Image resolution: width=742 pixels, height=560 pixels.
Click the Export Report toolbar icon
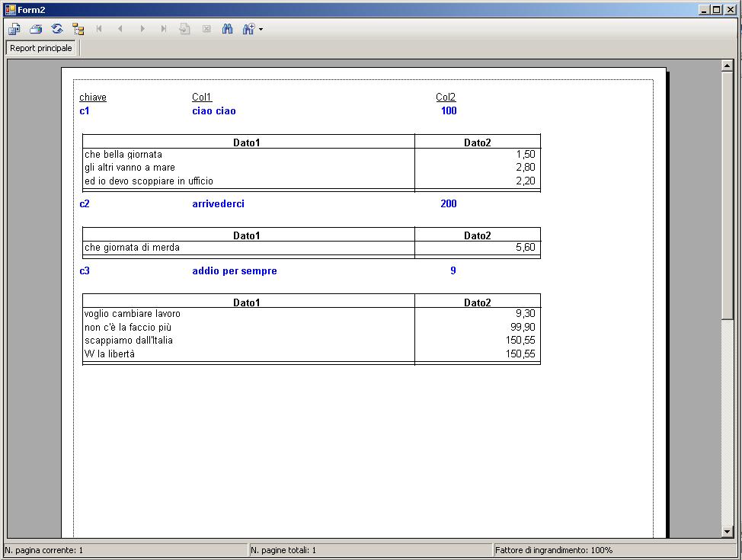click(14, 30)
